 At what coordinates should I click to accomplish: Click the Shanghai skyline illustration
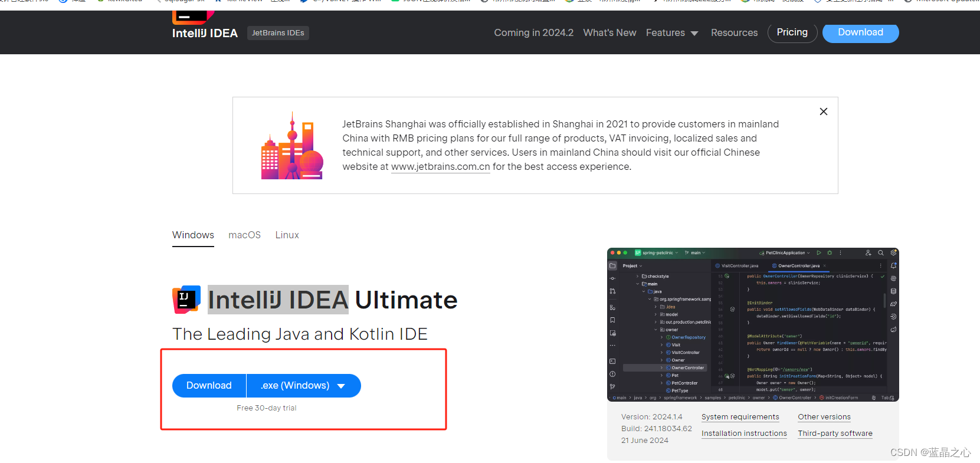[292, 146]
